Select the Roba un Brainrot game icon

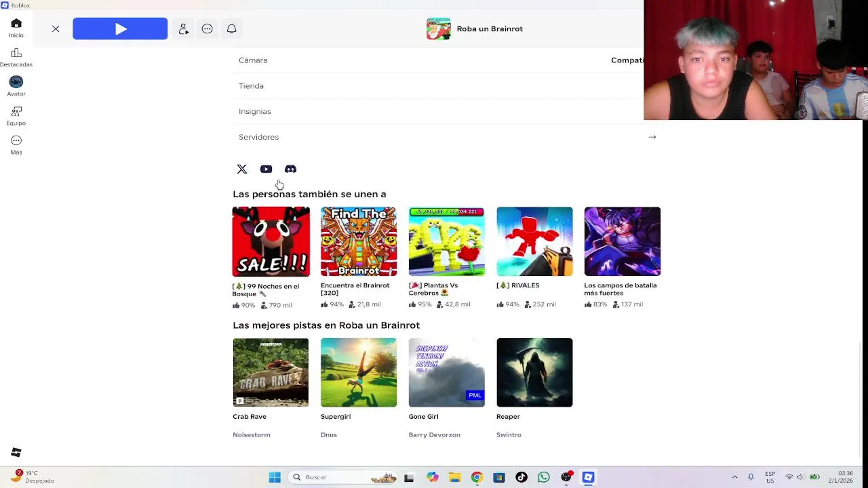438,29
